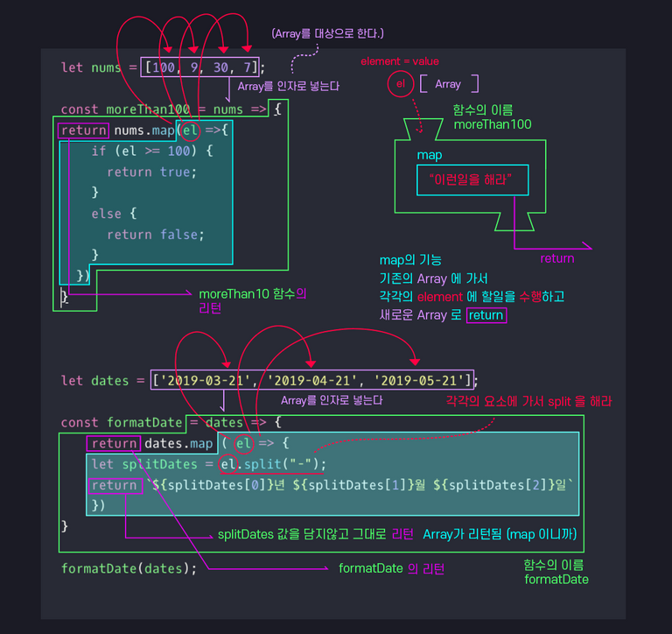The image size is (672, 634).
Task: Click the value 30 in nums array
Action: [220, 67]
